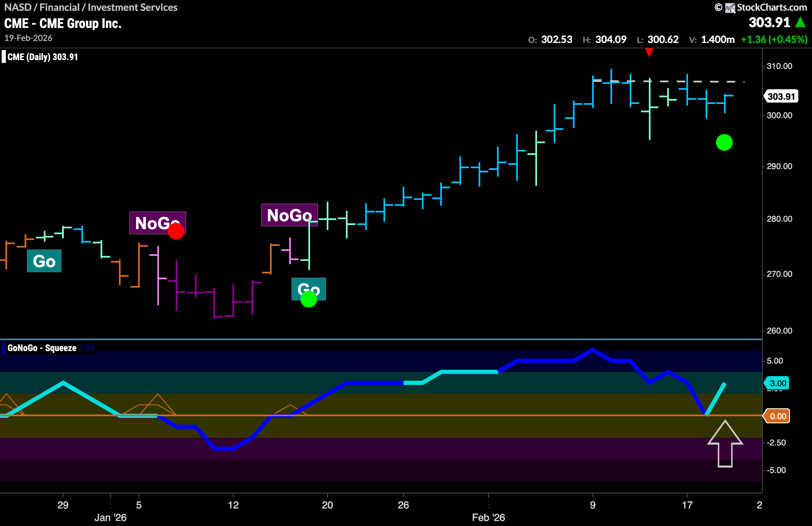Click the 310.00 price axis label

click(x=779, y=66)
